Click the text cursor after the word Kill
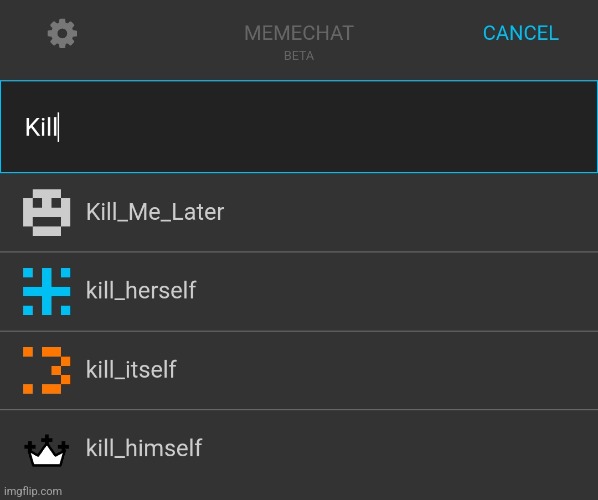Screen dimensions: 598x500 [x=58, y=127]
